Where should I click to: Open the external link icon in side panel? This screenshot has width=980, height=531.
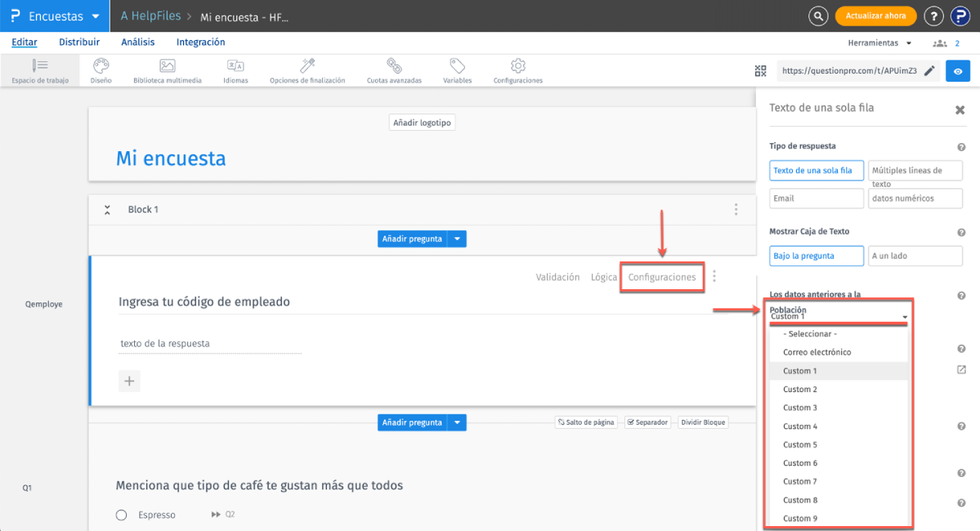point(961,370)
